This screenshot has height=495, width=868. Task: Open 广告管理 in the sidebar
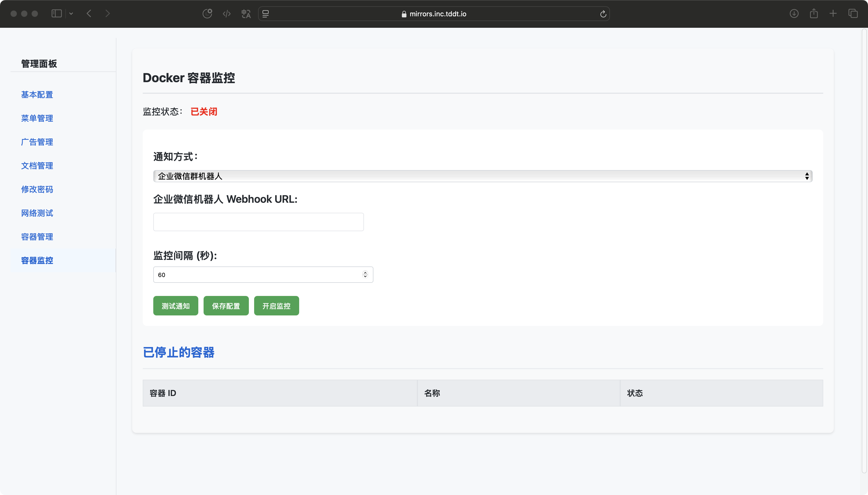pyautogui.click(x=37, y=142)
